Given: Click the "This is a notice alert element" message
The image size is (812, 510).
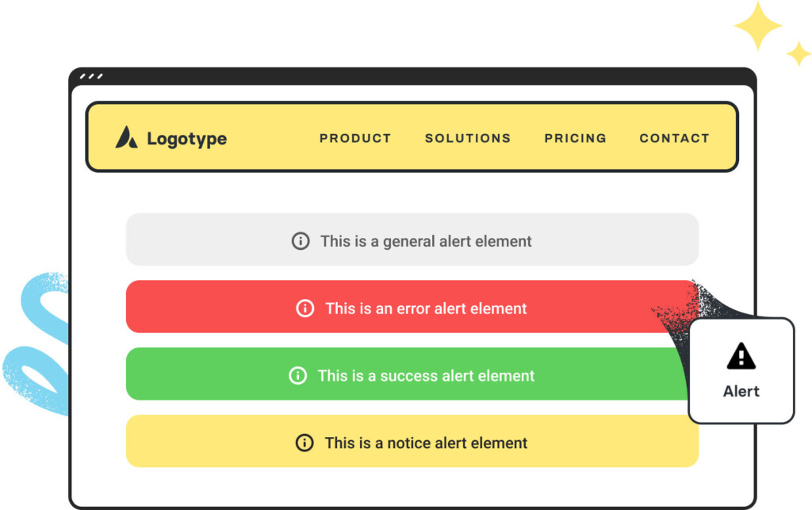Looking at the screenshot, I should click(x=426, y=443).
